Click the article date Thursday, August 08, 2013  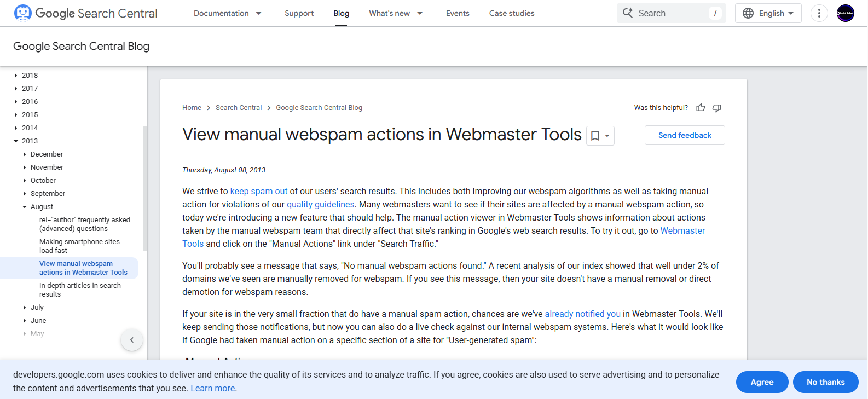[224, 170]
